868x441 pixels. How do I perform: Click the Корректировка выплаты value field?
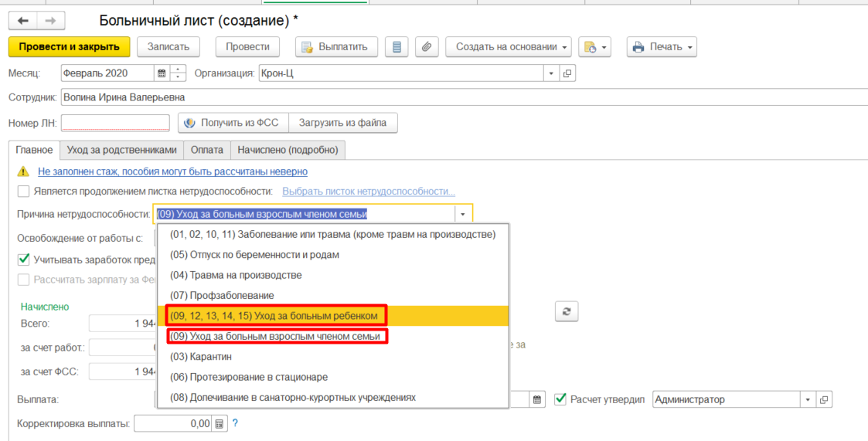click(173, 424)
